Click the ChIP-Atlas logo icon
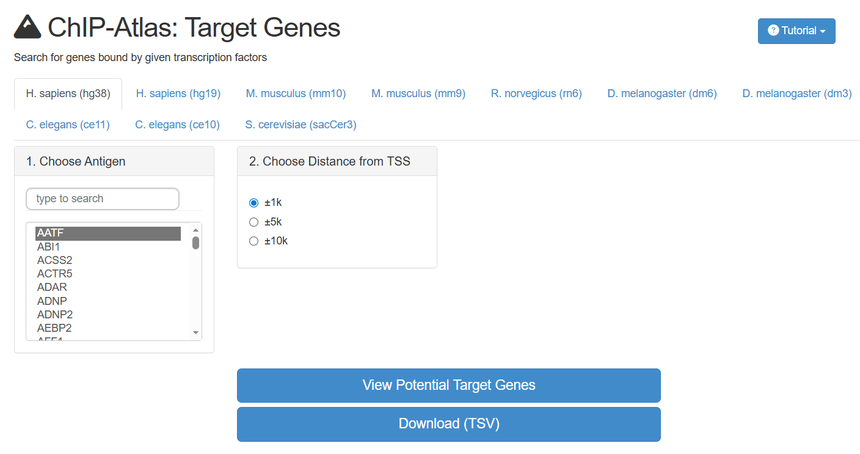The image size is (860, 454). pos(27,28)
